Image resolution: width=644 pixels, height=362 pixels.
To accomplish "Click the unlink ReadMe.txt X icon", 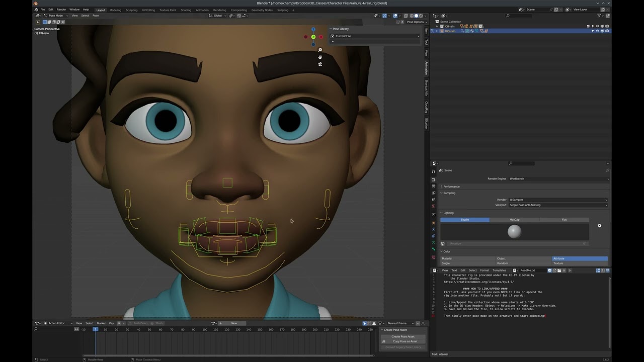I will (x=564, y=270).
